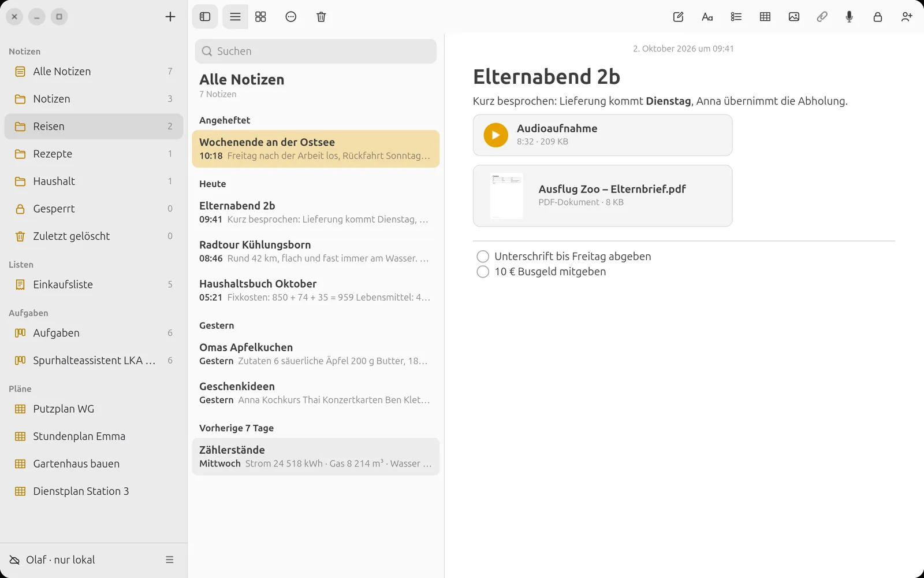
Task: Insert image icon in toolbar
Action: pos(794,17)
